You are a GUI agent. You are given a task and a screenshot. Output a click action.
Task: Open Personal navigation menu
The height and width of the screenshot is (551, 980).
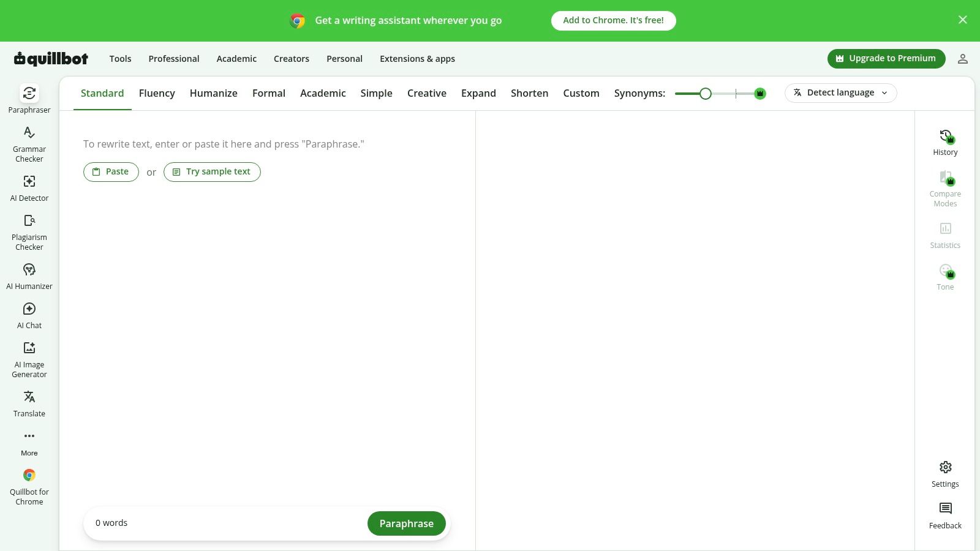pos(344,59)
